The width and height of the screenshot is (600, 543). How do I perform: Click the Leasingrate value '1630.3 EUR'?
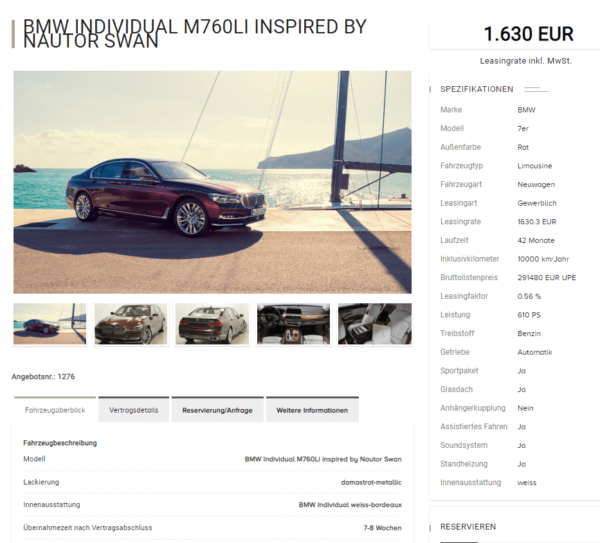[x=537, y=222]
